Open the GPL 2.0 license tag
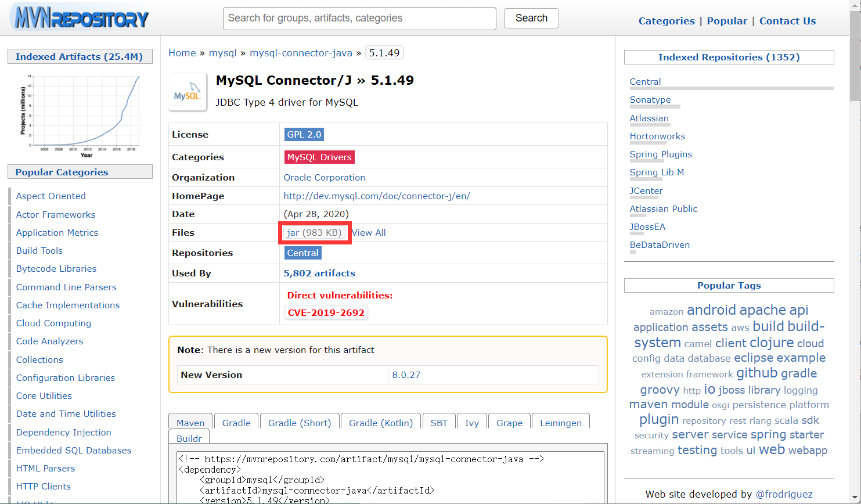 [304, 134]
